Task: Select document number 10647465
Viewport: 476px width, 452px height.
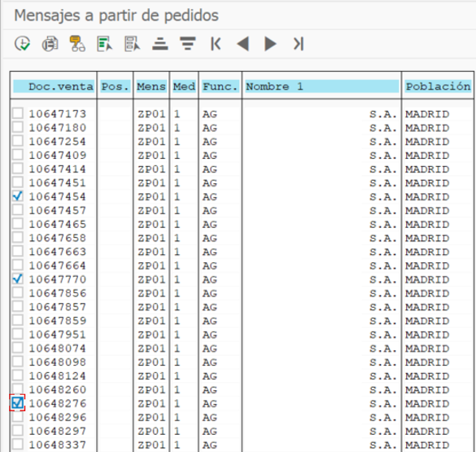Action: (x=58, y=224)
